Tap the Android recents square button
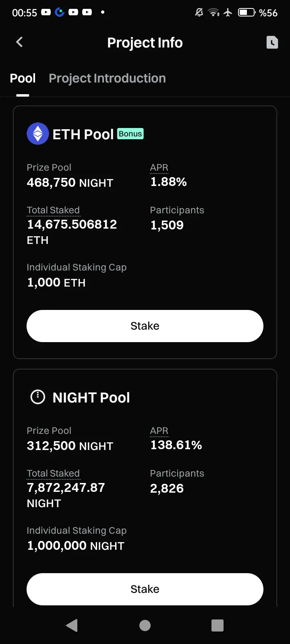 [x=217, y=625]
